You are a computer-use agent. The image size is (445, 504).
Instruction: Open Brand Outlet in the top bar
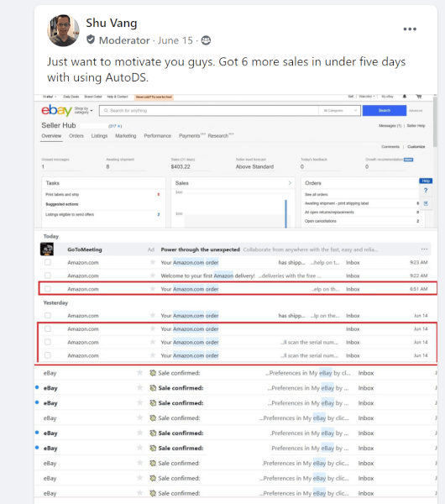pos(93,97)
